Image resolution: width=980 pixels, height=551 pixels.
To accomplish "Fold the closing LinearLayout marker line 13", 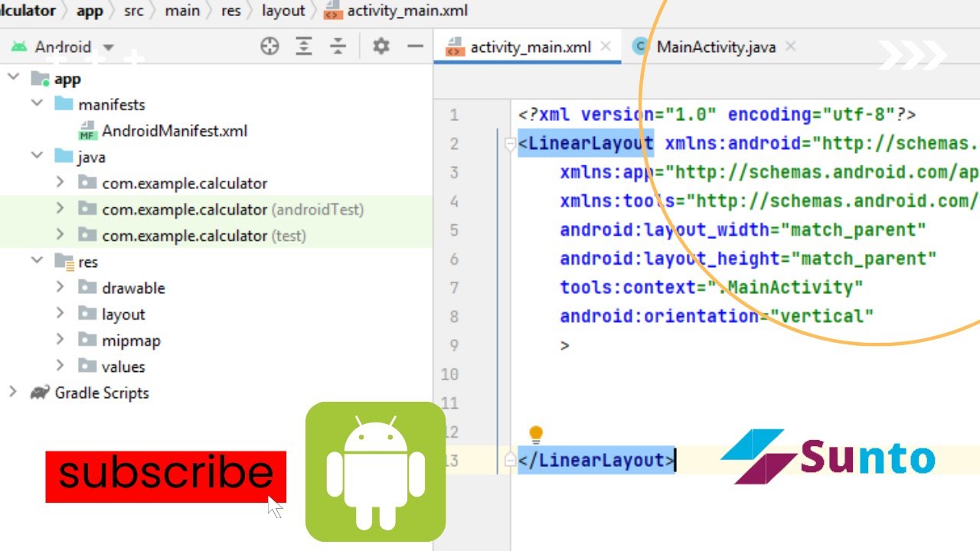I will point(511,460).
